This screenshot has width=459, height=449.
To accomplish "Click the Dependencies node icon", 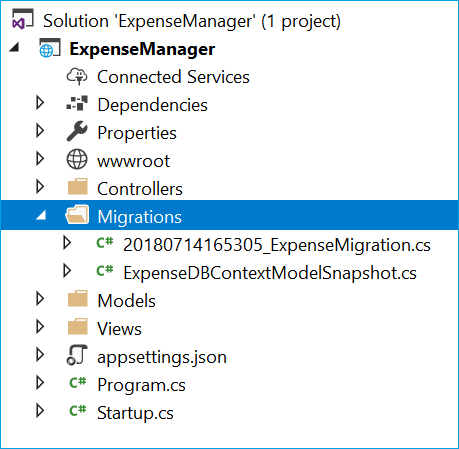I will [77, 103].
